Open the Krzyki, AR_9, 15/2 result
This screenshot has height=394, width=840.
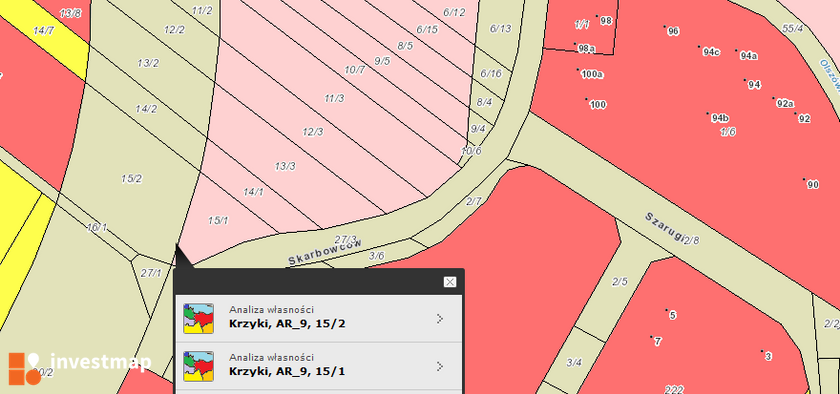point(319,318)
